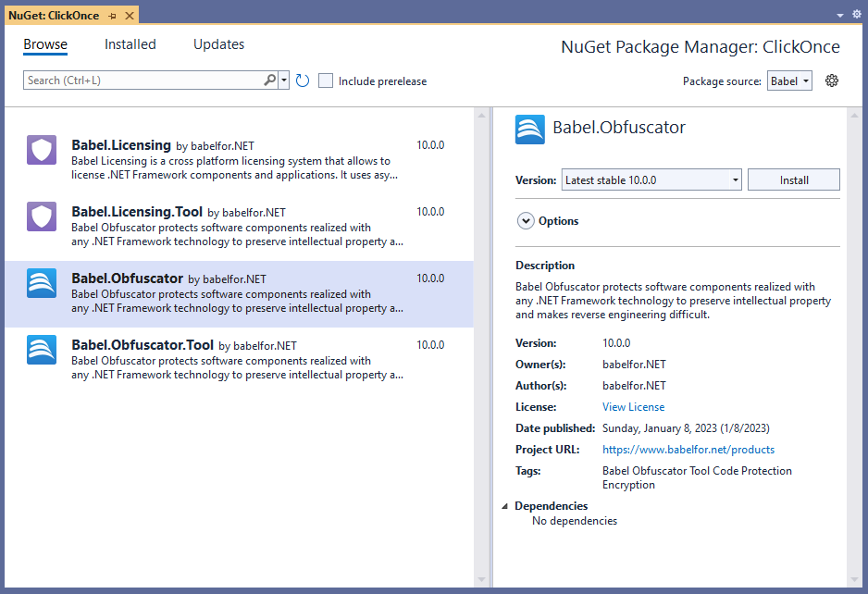Switch to the Updates tab

(x=218, y=44)
